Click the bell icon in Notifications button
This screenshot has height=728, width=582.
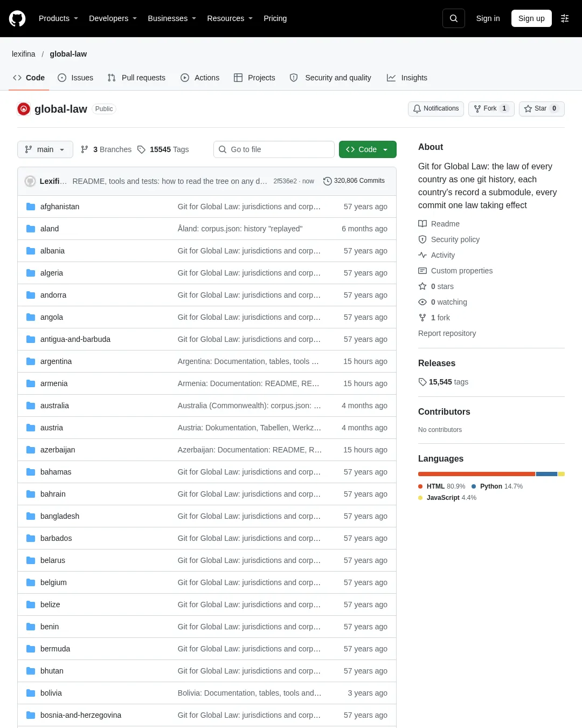(x=417, y=109)
